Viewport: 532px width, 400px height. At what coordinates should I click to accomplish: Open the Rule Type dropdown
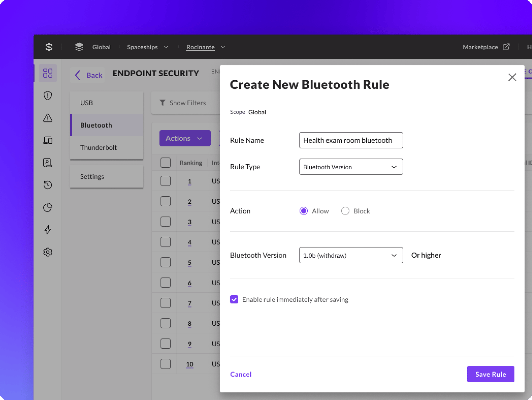point(351,167)
